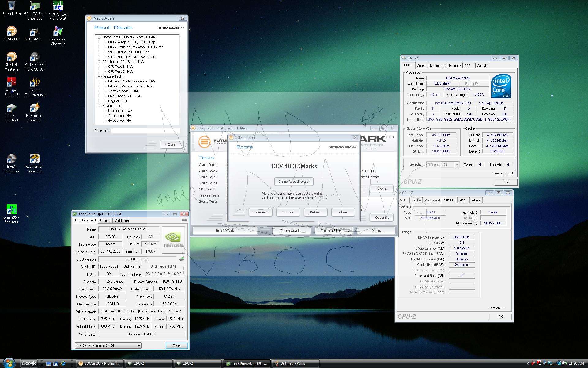Click the Windows Start orb

pos(9,363)
